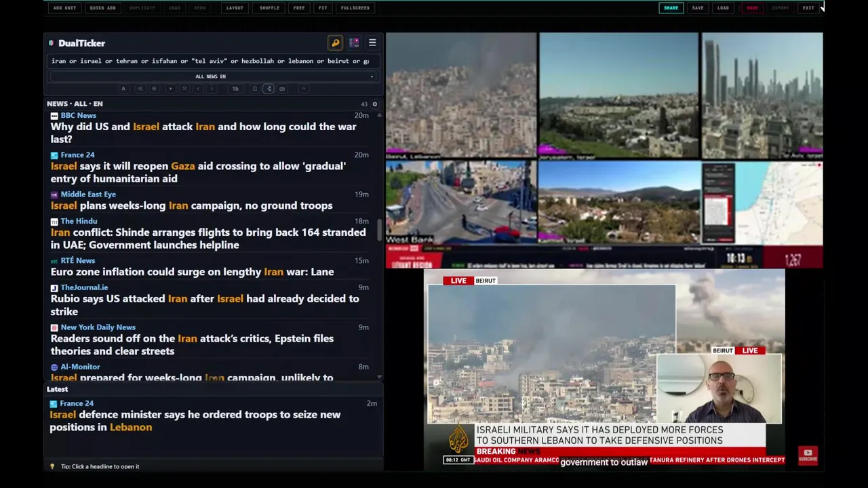Viewport: 868px width, 488px height.
Task: Open the news feed settings gear icon
Action: (374, 104)
